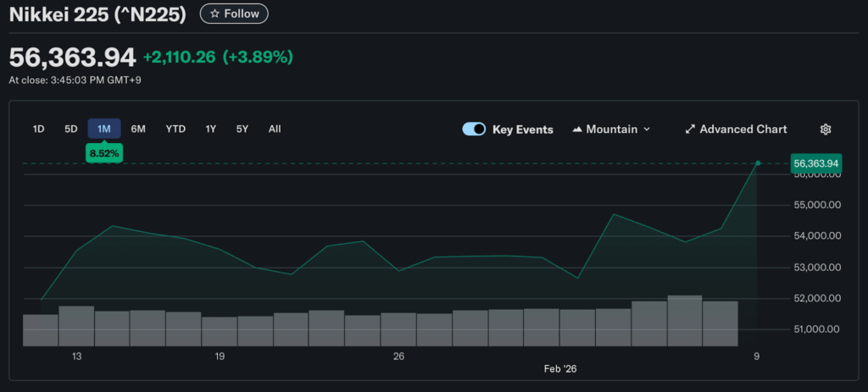Image resolution: width=868 pixels, height=392 pixels.
Task: Select the 1Y time range
Action: [x=210, y=130]
